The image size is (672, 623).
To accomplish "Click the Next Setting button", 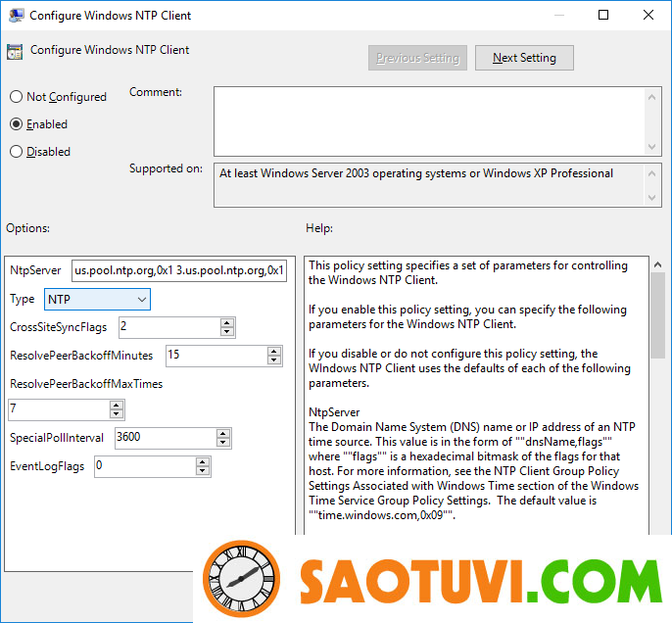I will click(x=524, y=58).
